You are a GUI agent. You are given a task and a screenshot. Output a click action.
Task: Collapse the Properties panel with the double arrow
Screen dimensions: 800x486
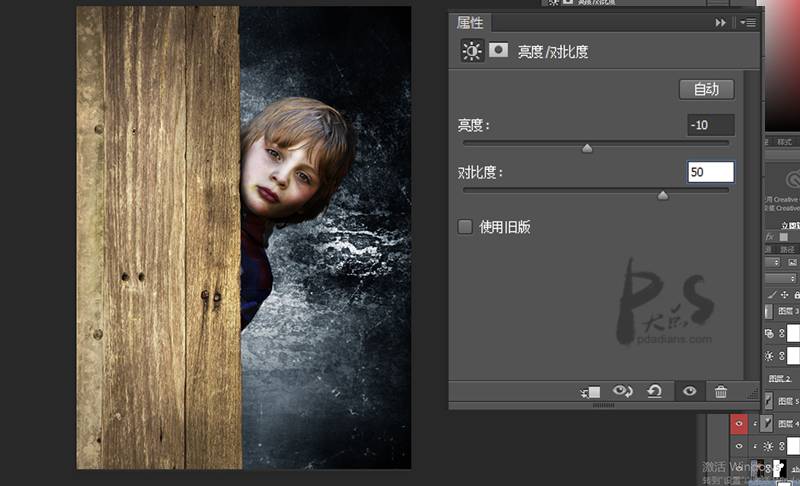[x=720, y=22]
